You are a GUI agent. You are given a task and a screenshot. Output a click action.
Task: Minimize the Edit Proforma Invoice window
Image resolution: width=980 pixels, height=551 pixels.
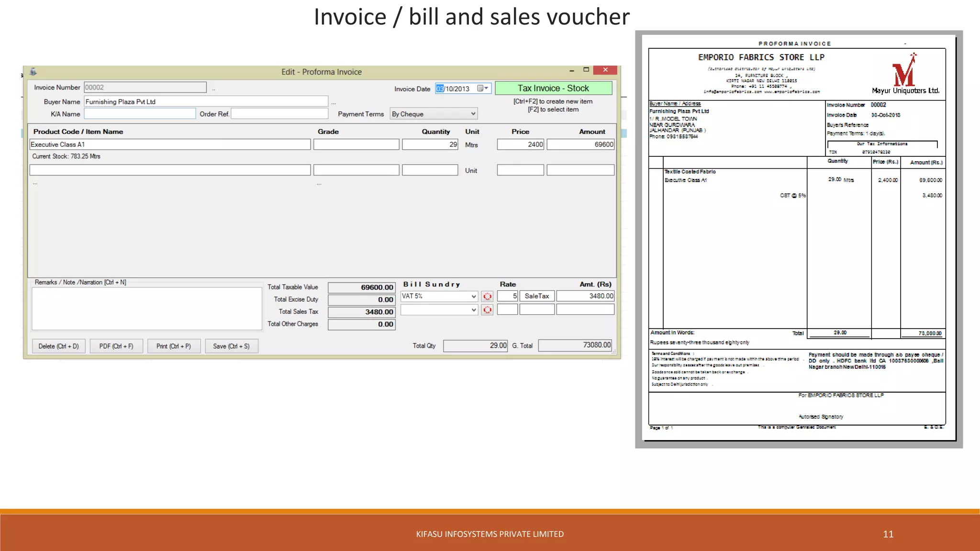[572, 70]
